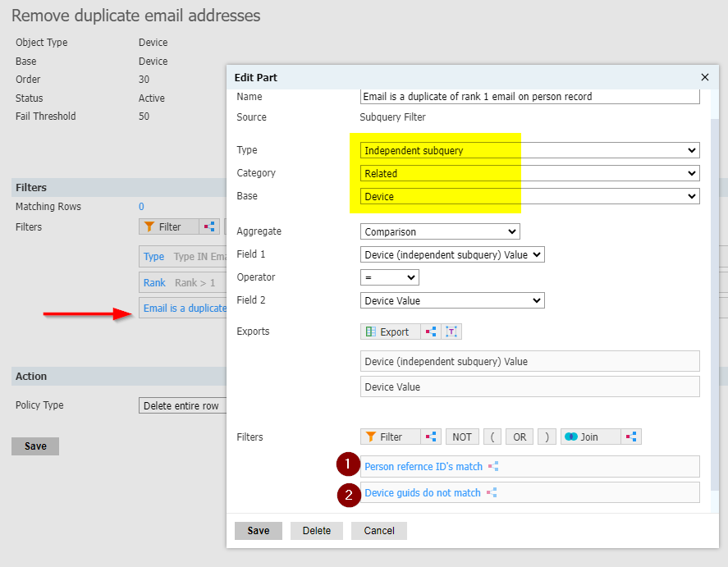Image resolution: width=728 pixels, height=567 pixels.
Task: Click the NOT filter operator button
Action: coord(462,437)
